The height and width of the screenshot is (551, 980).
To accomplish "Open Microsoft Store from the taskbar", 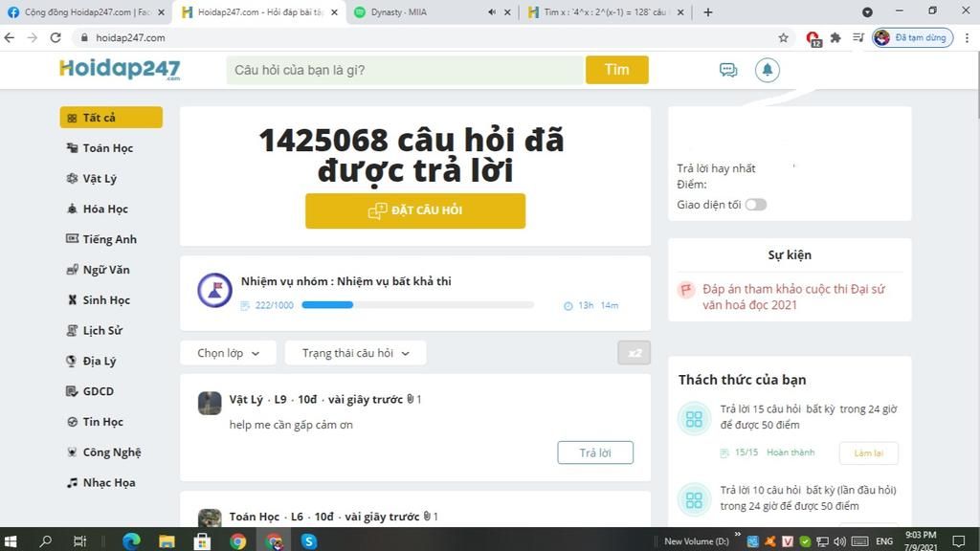I will [x=202, y=541].
